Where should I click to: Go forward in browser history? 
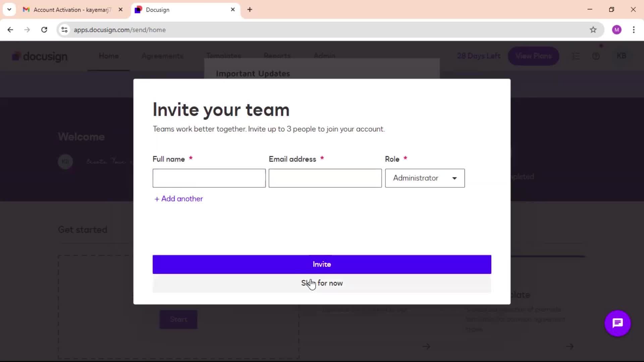click(x=27, y=30)
